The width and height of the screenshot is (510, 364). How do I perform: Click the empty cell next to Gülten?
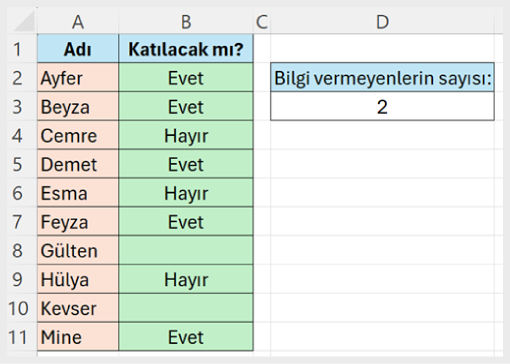pyautogui.click(x=186, y=250)
